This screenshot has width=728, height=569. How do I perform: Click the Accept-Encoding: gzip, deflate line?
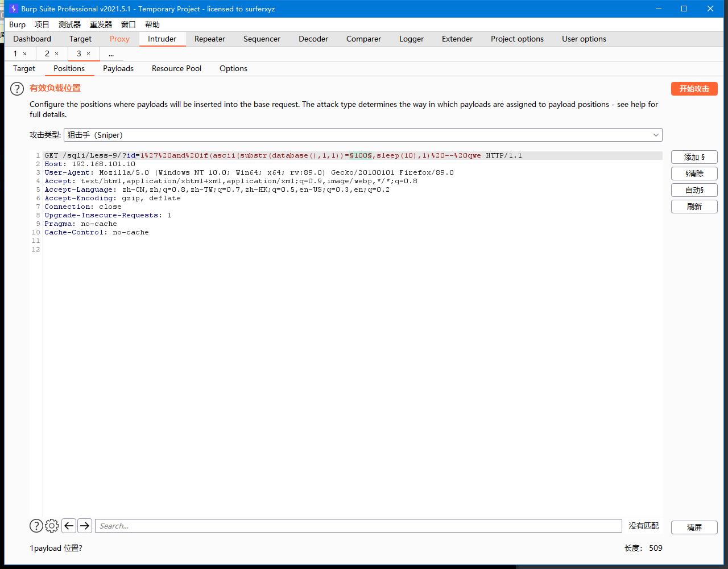coord(113,198)
